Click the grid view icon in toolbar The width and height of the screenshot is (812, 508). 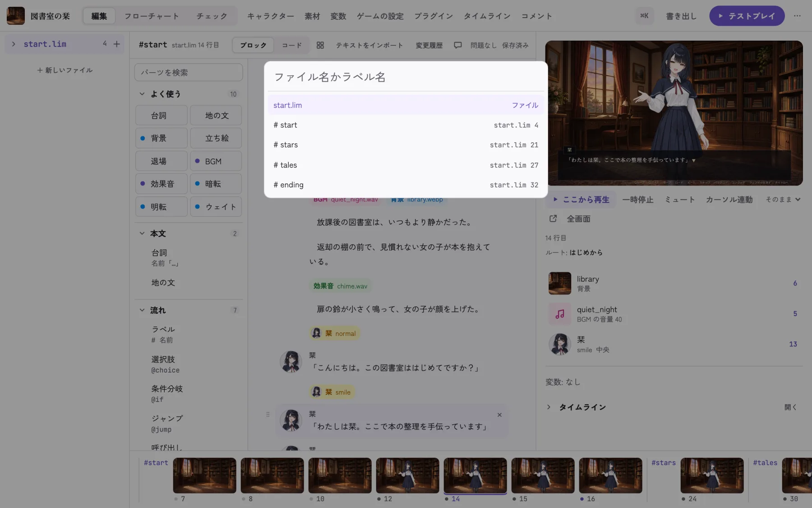[320, 45]
